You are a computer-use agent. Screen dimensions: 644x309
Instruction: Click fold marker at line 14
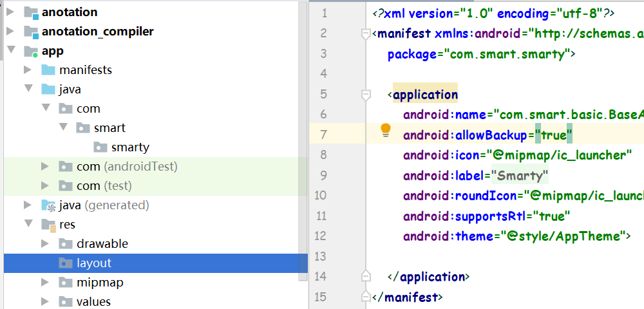366,276
